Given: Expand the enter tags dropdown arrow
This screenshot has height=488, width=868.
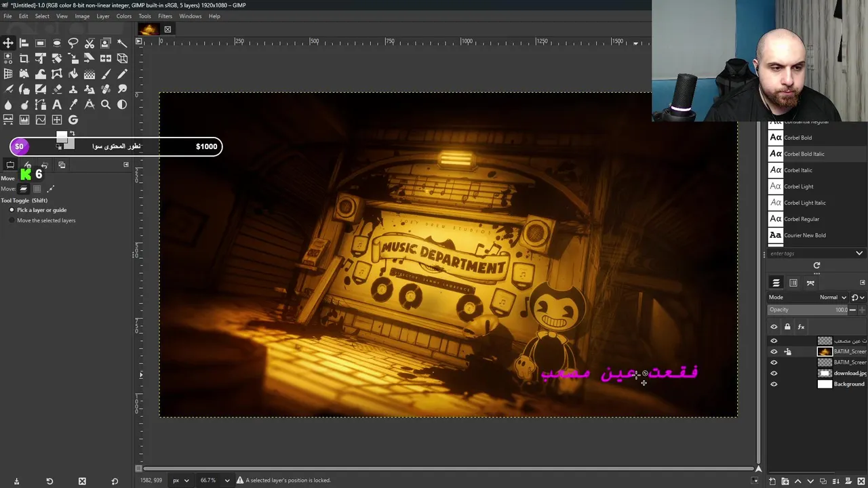Looking at the screenshot, I should coord(859,253).
